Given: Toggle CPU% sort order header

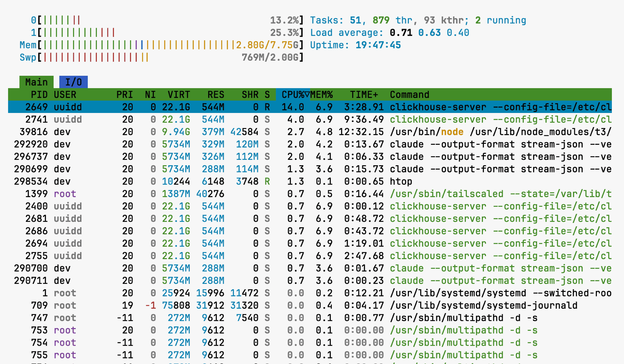Looking at the screenshot, I should [293, 95].
